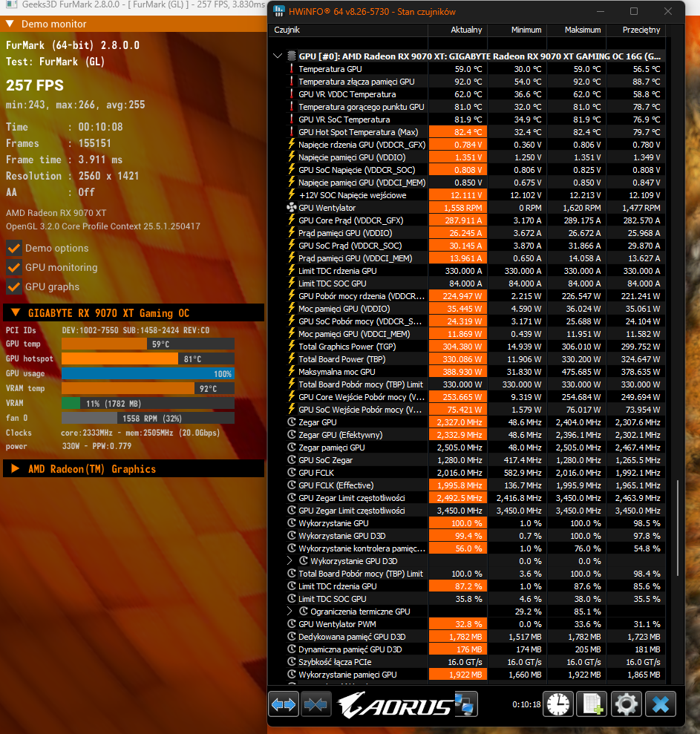The width and height of the screenshot is (700, 734).
Task: Click the clock icon beside Dedykowana pamięć GPU D3D
Action: 291,637
